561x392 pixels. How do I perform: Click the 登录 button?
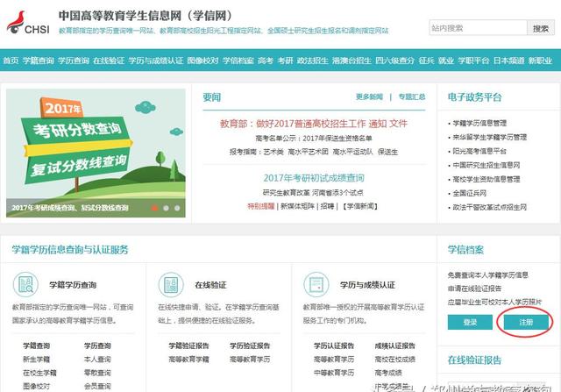(470, 322)
